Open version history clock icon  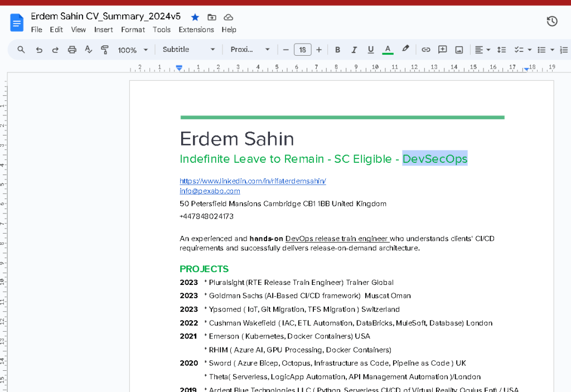click(x=552, y=22)
